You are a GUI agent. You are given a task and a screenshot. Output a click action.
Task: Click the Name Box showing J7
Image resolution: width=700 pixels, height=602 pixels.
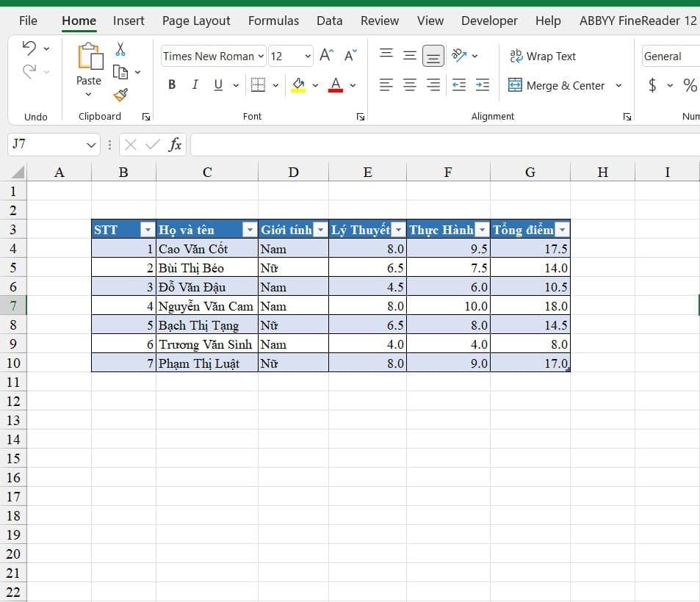44,145
